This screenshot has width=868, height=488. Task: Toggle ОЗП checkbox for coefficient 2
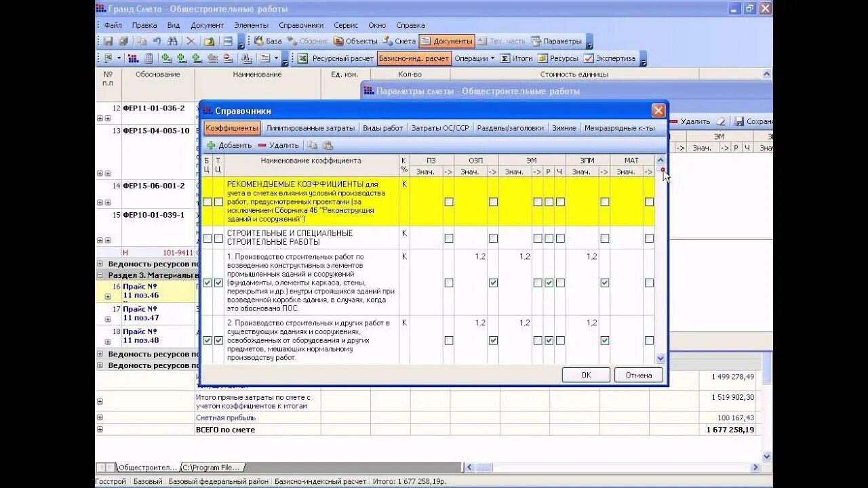coord(493,340)
